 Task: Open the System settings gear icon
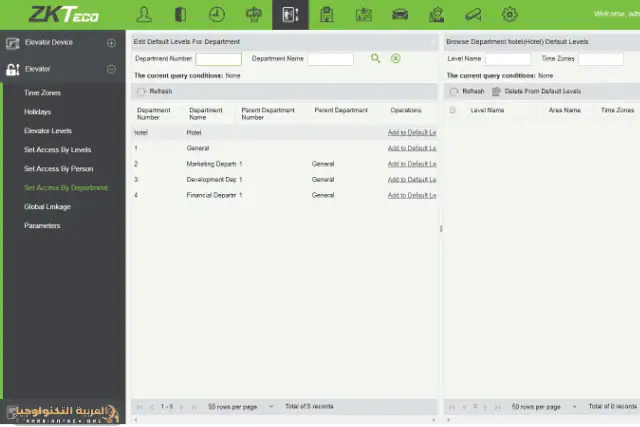(x=509, y=15)
